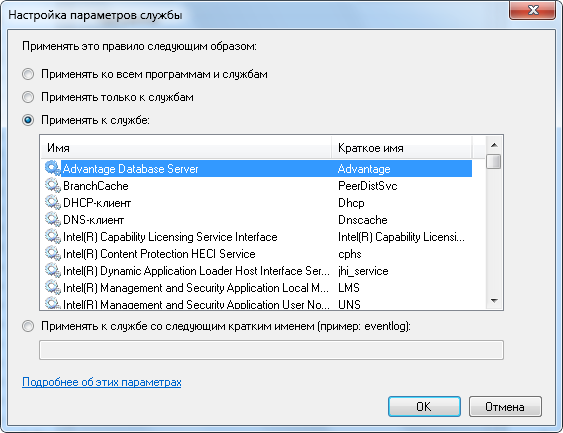
Task: Click the list scroll up arrow
Action: click(494, 145)
